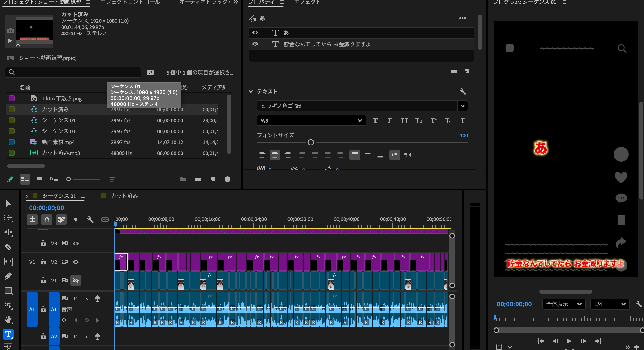644x350 pixels.
Task: Click the trash icon in project panel
Action: 227,179
